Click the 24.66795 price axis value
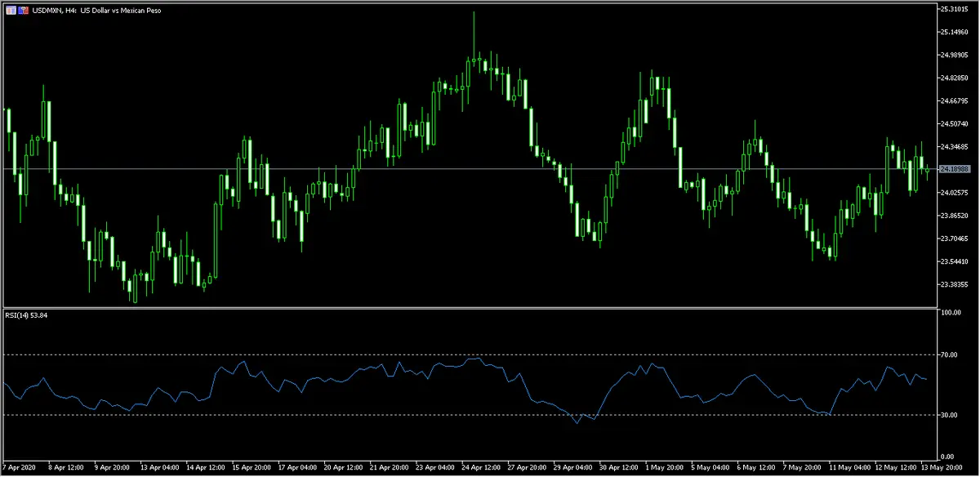The height and width of the screenshot is (477, 980). coord(954,100)
